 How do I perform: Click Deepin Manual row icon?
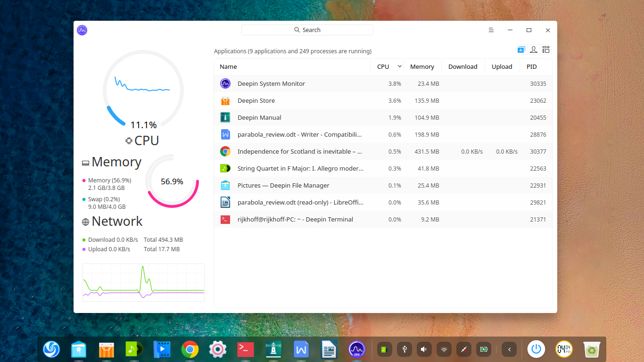click(x=225, y=117)
